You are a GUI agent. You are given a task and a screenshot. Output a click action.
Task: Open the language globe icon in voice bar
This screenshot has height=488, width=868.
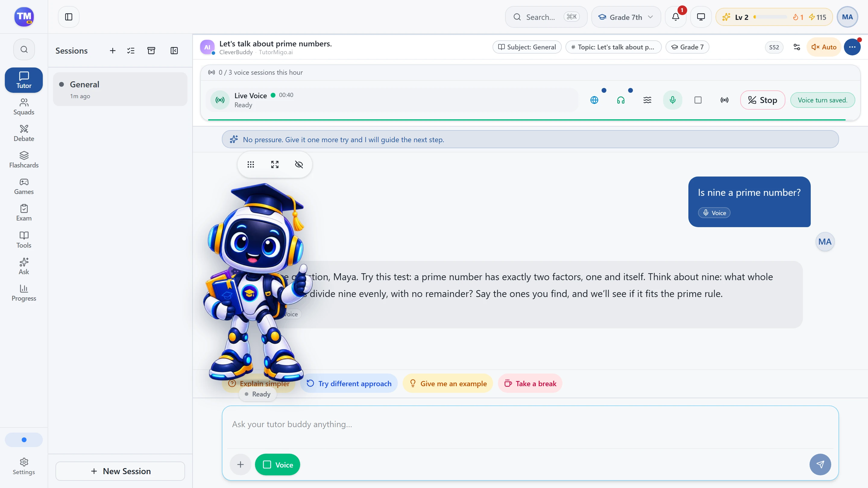(x=594, y=100)
